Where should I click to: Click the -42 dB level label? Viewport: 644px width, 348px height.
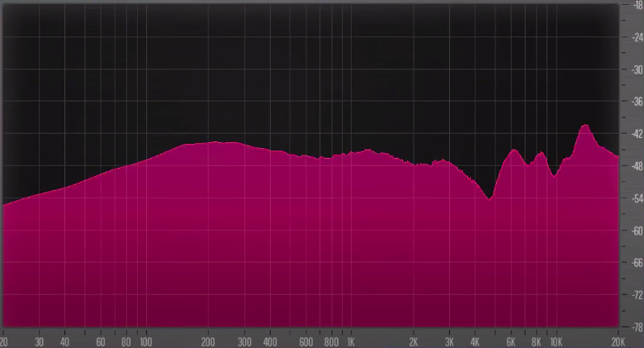pyautogui.click(x=636, y=134)
